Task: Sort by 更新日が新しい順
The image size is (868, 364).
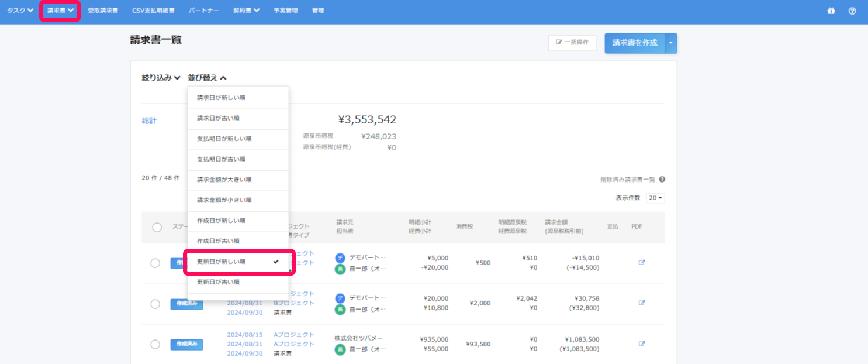Action: (x=238, y=262)
